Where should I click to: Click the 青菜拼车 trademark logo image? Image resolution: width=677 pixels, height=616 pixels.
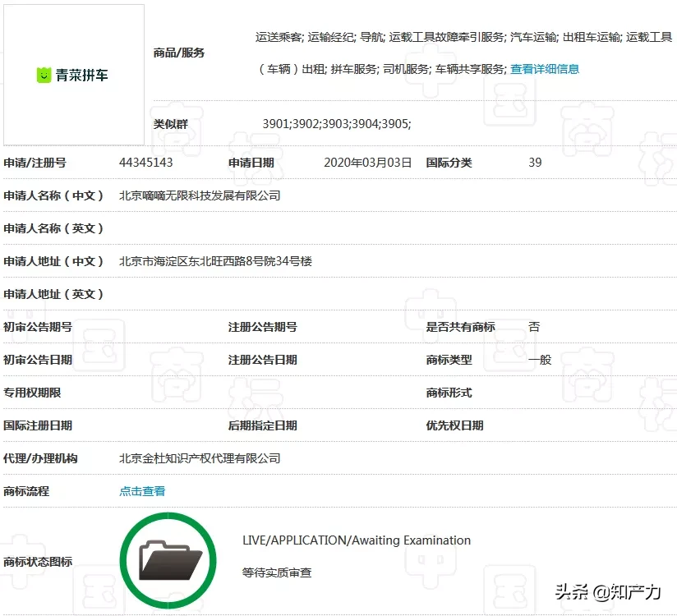(74, 75)
